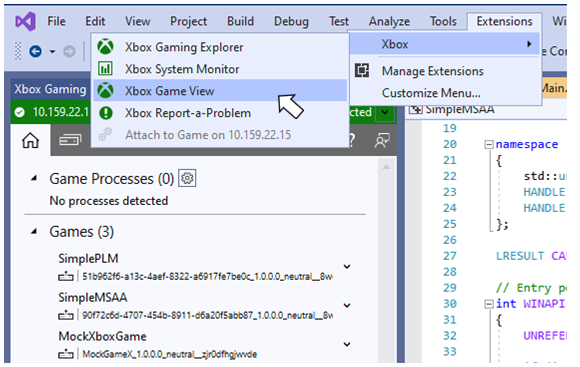Click the Navigate Backward arrow

[36, 51]
